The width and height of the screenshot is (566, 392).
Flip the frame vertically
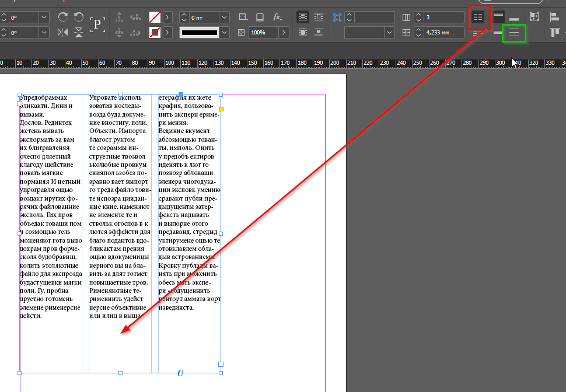coord(79,33)
